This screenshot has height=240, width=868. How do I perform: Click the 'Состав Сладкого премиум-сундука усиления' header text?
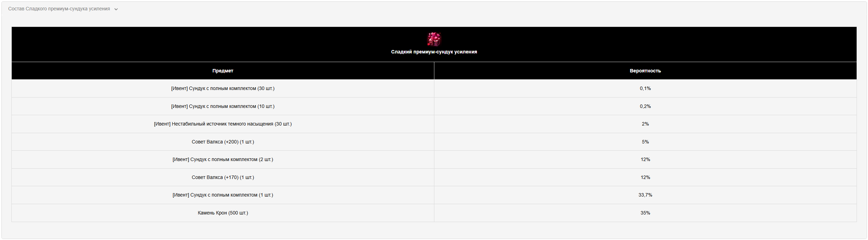tap(59, 9)
